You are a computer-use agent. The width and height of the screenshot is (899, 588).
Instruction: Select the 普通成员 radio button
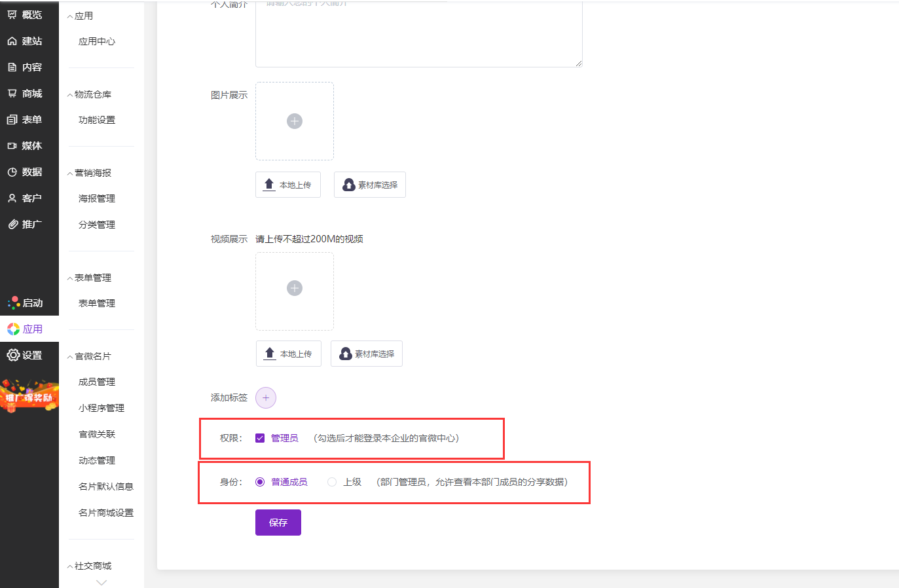(x=260, y=482)
